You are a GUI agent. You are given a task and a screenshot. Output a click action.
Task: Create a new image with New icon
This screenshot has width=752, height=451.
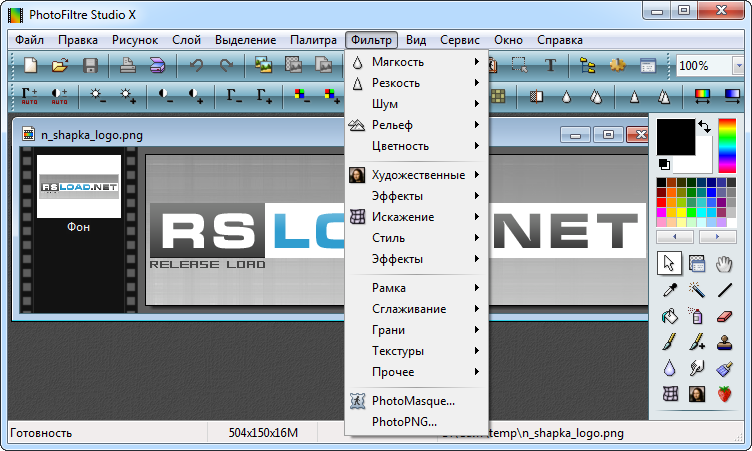point(31,65)
